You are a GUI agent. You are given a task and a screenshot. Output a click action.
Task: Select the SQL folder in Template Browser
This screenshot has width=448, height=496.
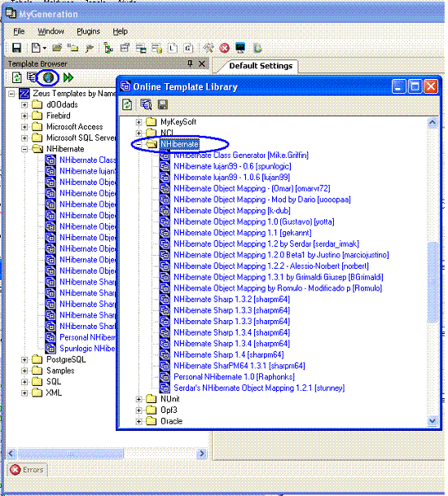click(54, 382)
